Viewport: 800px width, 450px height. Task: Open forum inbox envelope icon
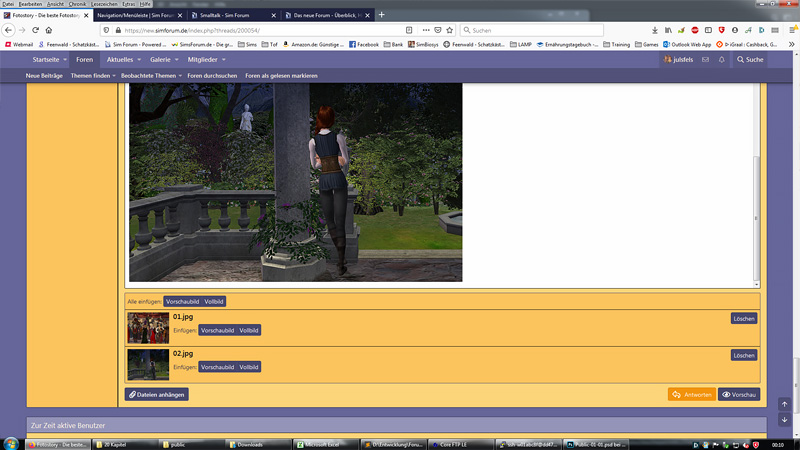point(705,60)
